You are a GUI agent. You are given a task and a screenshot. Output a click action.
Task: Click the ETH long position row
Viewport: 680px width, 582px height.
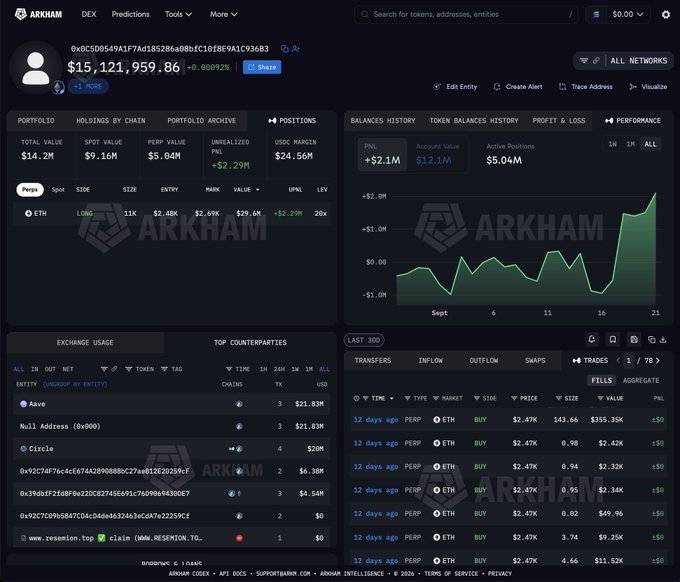click(172, 213)
